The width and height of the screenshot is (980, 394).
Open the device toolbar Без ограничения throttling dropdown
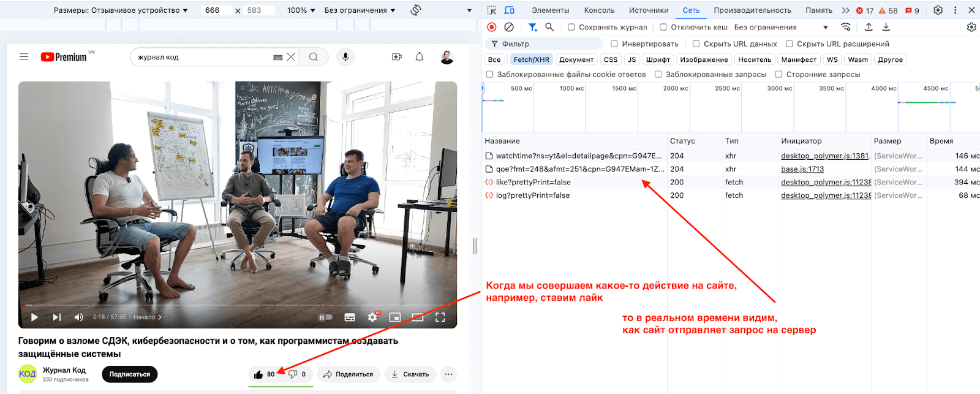pyautogui.click(x=360, y=10)
